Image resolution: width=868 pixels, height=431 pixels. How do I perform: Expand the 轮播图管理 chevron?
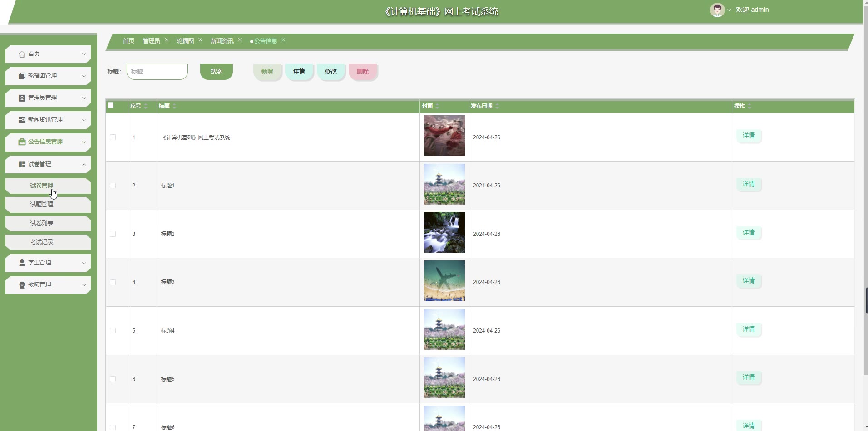[x=84, y=76]
